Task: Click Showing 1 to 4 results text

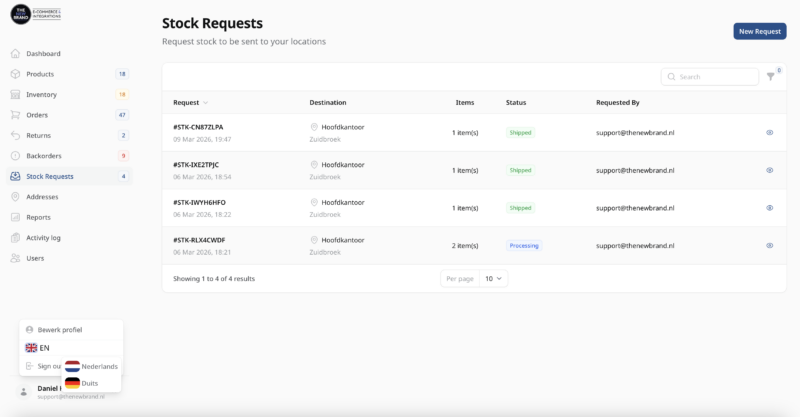Action: 214,279
